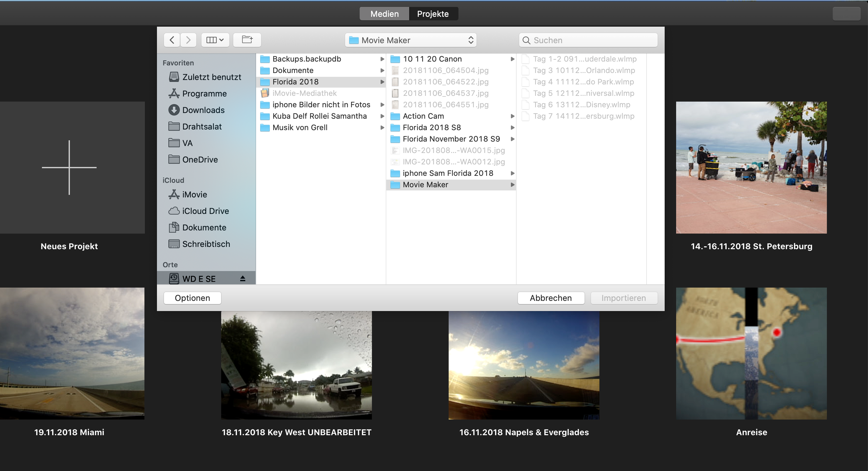
Task: Open the Movie Maker path popup
Action: pyautogui.click(x=410, y=40)
